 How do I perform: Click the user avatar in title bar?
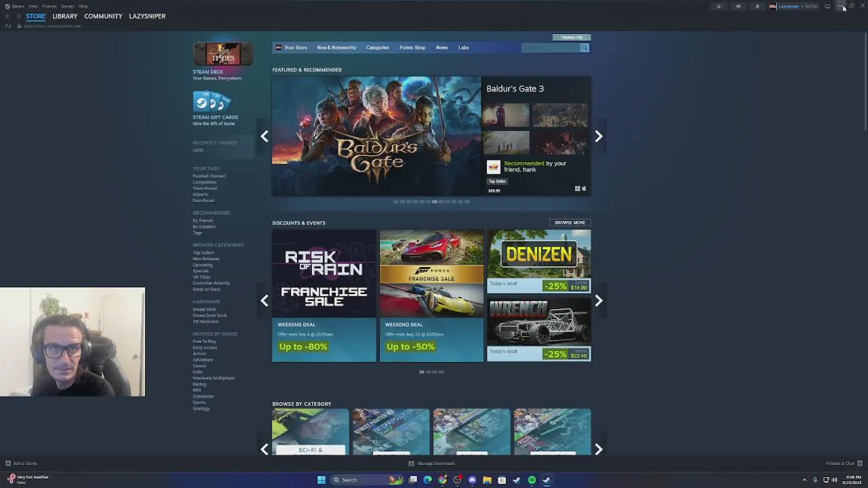772,6
